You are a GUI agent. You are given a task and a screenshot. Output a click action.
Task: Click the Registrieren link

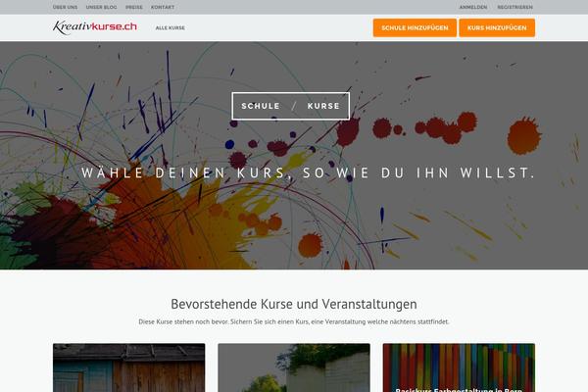[x=514, y=7]
